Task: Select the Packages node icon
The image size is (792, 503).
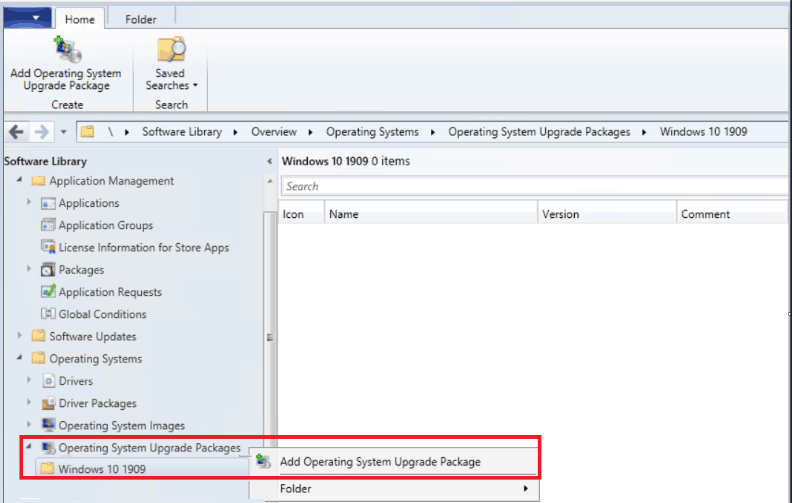Action: pos(48,270)
